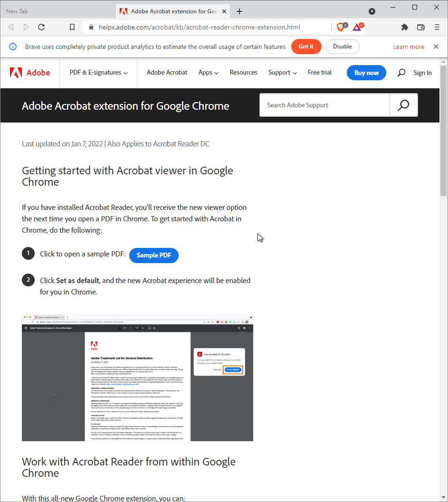The width and height of the screenshot is (448, 502).
Task: Click the Brave Shields lion icon
Action: tap(341, 27)
